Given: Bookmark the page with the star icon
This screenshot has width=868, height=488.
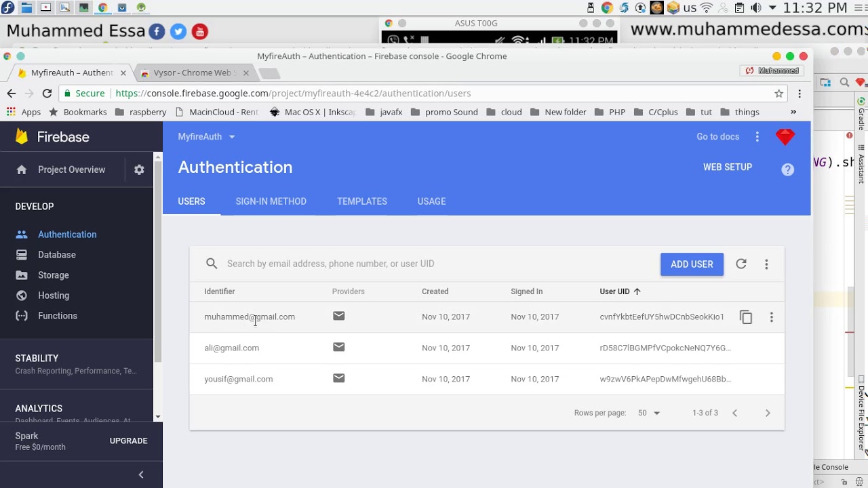Looking at the screenshot, I should coord(779,94).
